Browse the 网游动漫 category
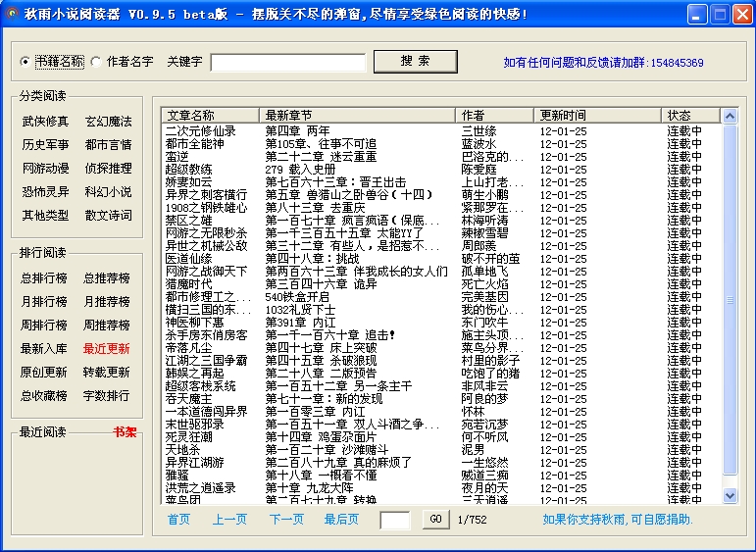The height and width of the screenshot is (552, 756). (45, 169)
